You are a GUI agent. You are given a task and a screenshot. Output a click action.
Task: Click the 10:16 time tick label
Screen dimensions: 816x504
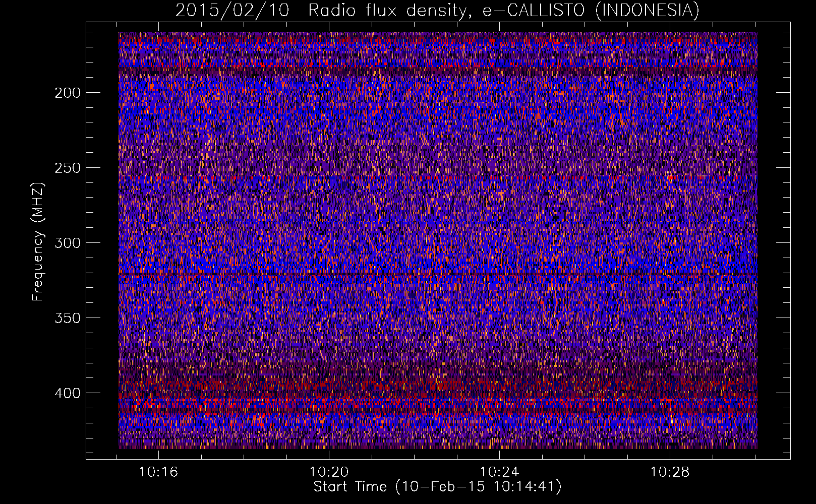coord(159,472)
